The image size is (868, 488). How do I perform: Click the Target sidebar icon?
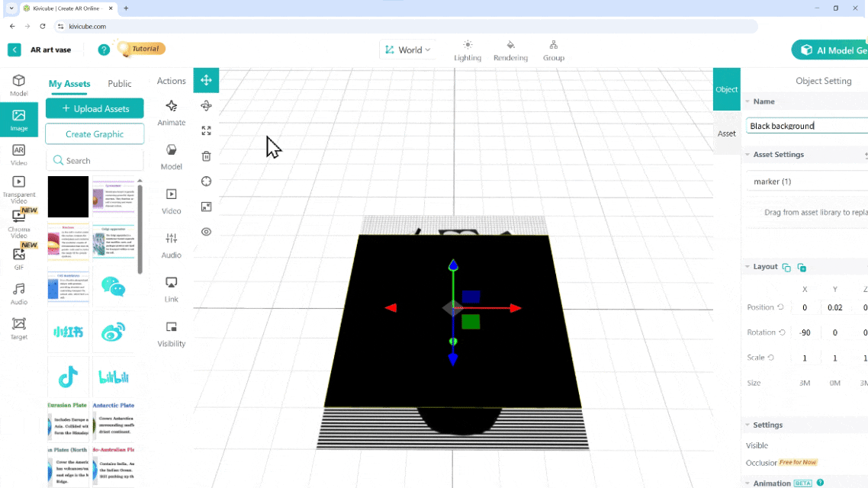coord(19,328)
